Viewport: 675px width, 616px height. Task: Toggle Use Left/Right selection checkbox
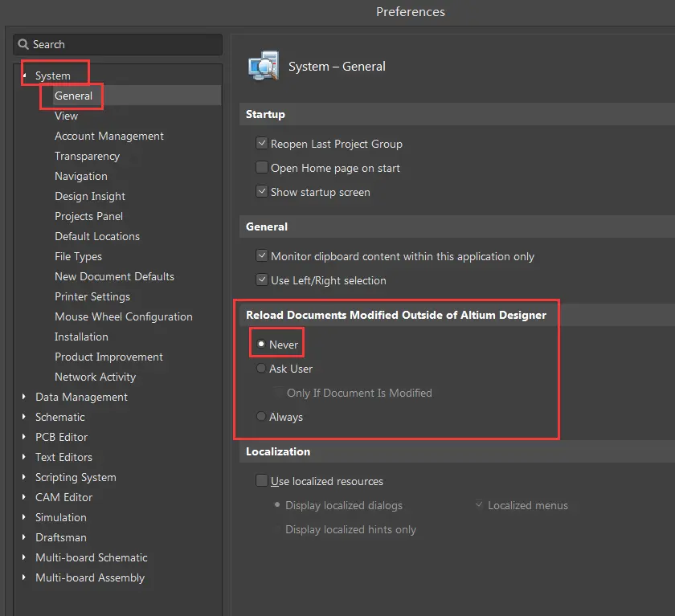pos(262,279)
